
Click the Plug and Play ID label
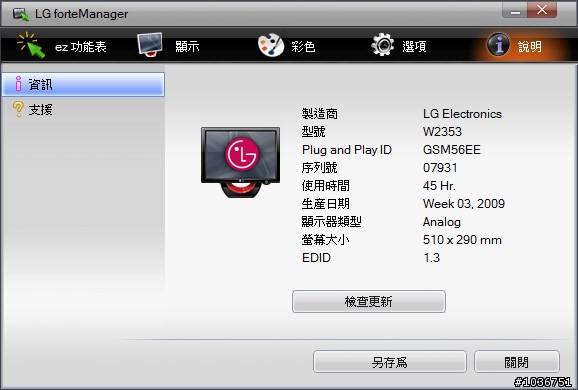[x=347, y=150]
